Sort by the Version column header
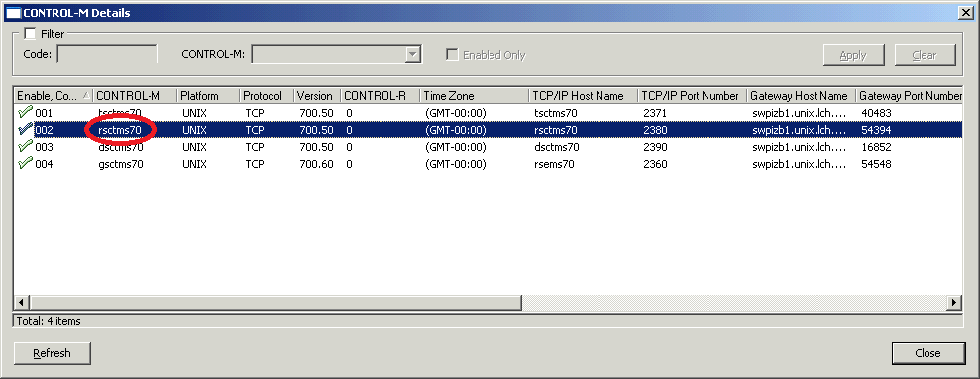The width and height of the screenshot is (980, 379). (317, 95)
